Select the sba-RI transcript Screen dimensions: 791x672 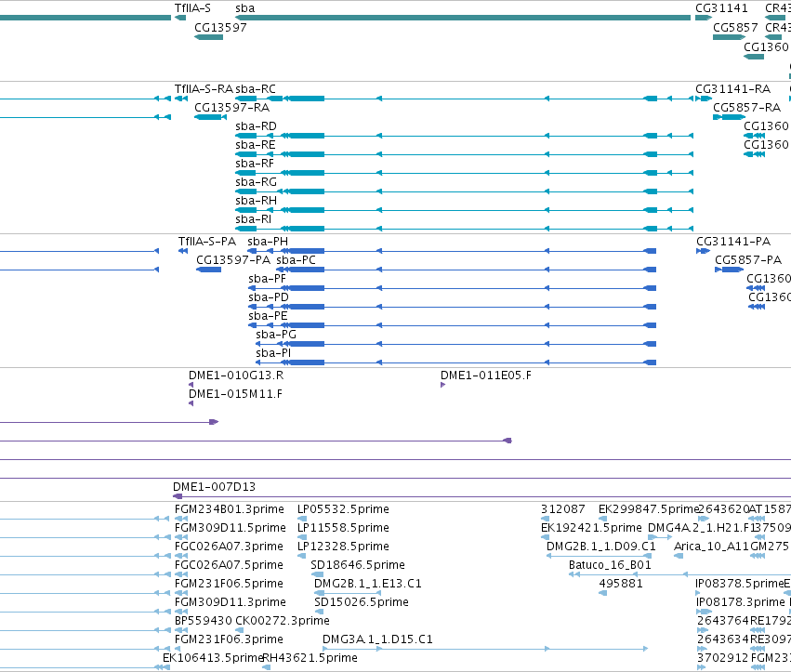pyautogui.click(x=464, y=229)
